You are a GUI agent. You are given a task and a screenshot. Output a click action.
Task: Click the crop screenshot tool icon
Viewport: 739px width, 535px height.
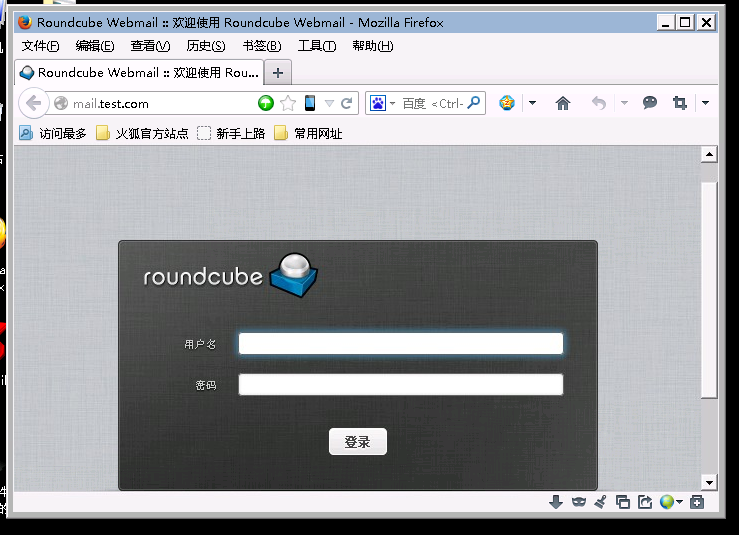tap(680, 103)
